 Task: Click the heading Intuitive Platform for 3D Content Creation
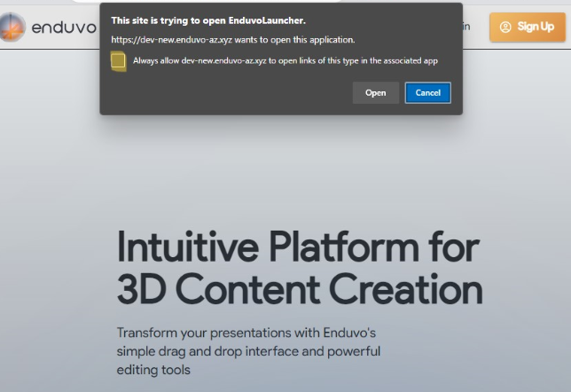[300, 268]
